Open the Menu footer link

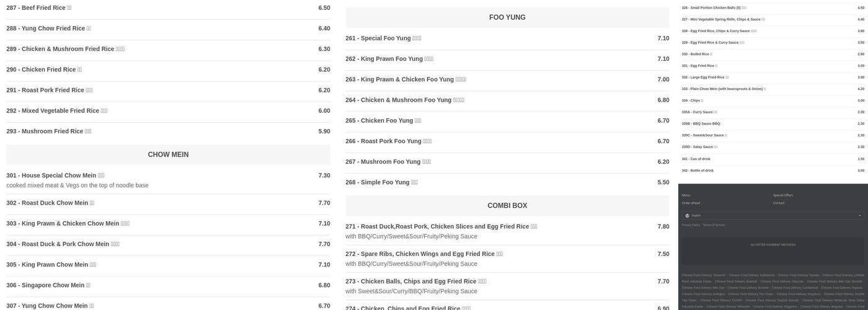click(x=686, y=195)
